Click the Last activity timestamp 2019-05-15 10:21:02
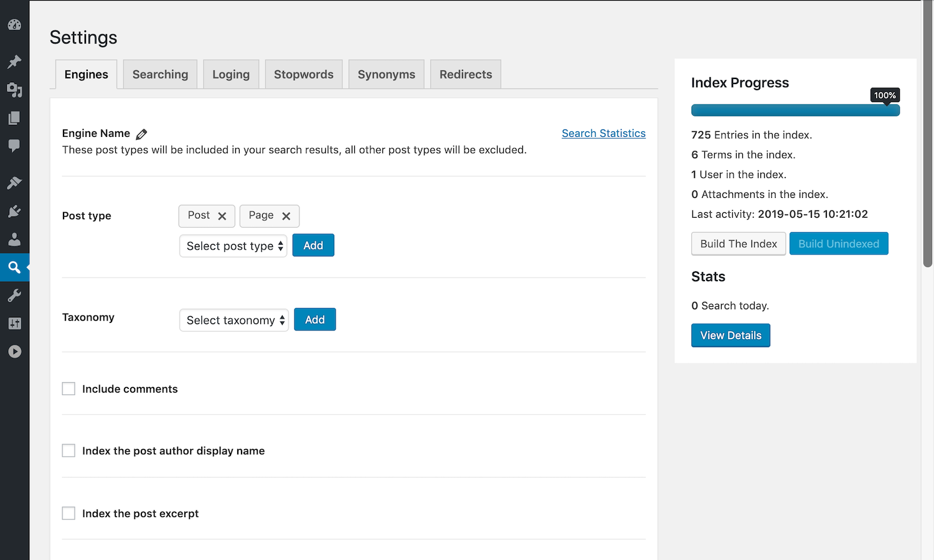Image resolution: width=934 pixels, height=560 pixels. point(813,214)
